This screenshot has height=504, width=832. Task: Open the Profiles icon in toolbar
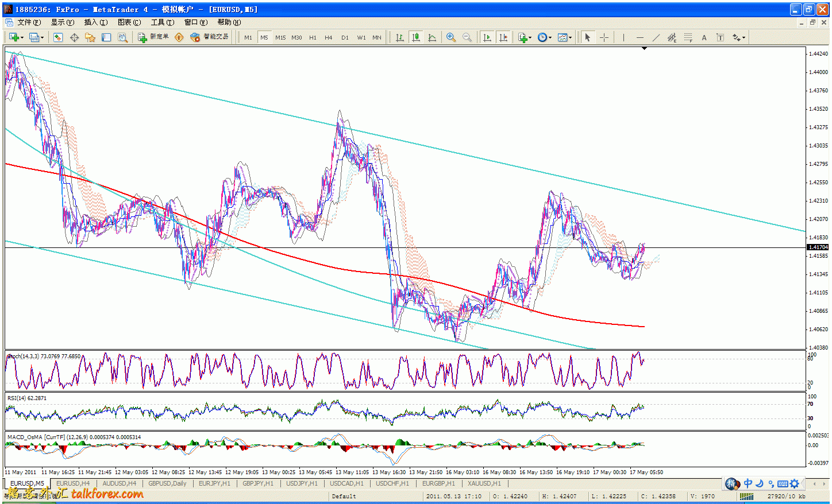[34, 37]
